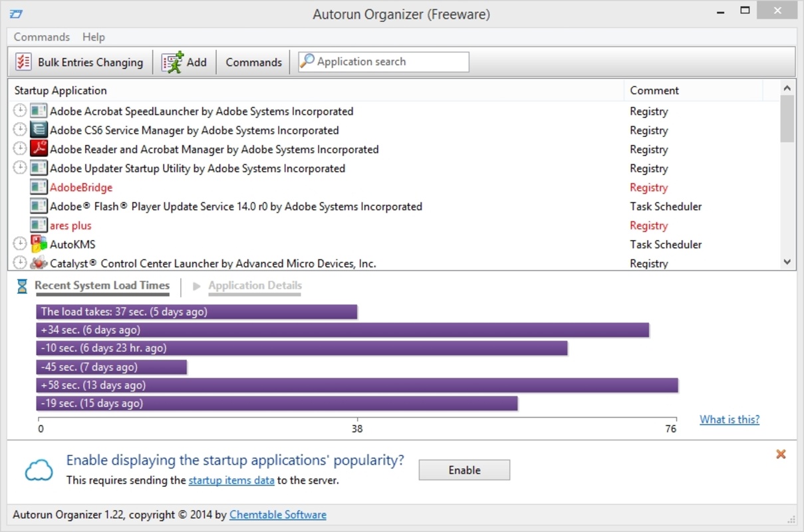804x532 pixels.
Task: Switch to Recent System Load Times tab
Action: pyautogui.click(x=102, y=286)
